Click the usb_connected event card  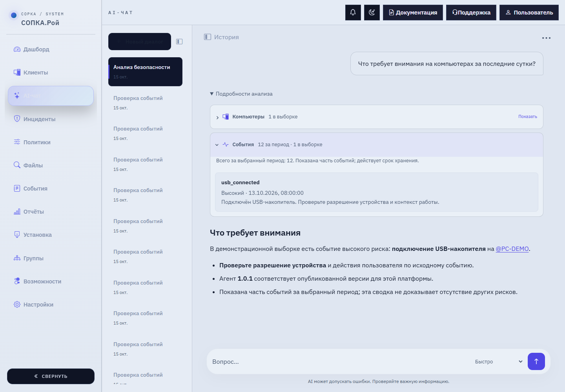(x=377, y=192)
